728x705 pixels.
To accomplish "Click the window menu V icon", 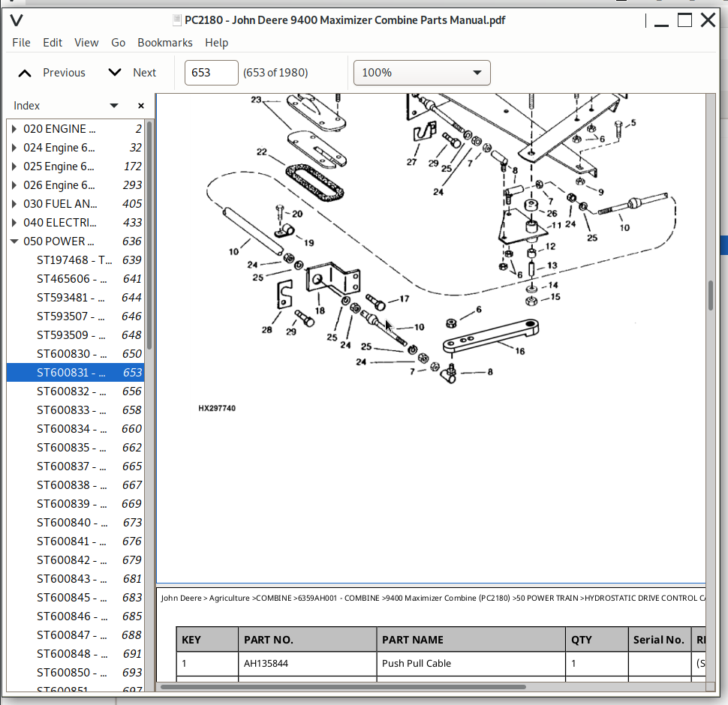I will [x=17, y=20].
